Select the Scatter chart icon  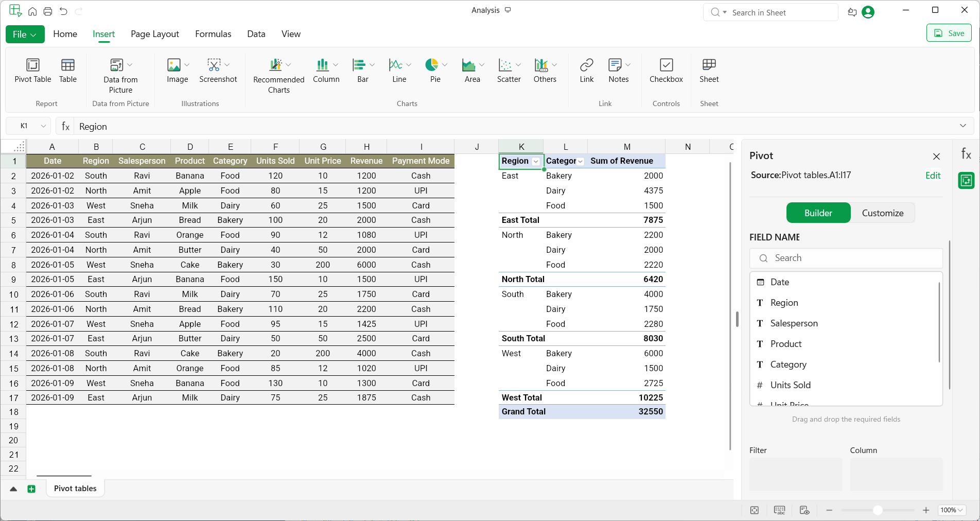505,65
